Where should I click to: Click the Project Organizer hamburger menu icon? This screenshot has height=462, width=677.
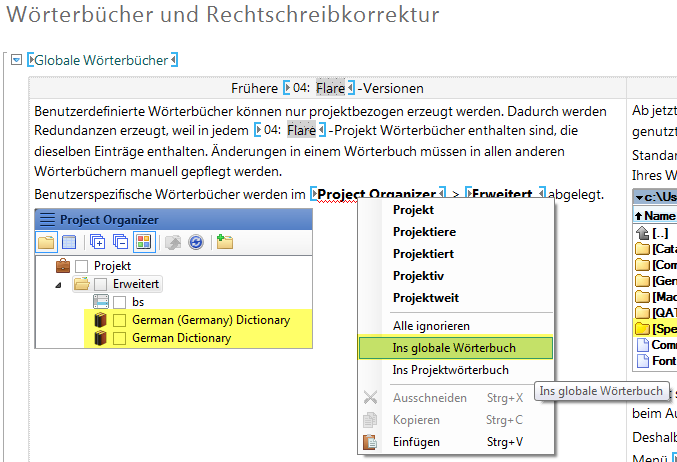point(46,219)
